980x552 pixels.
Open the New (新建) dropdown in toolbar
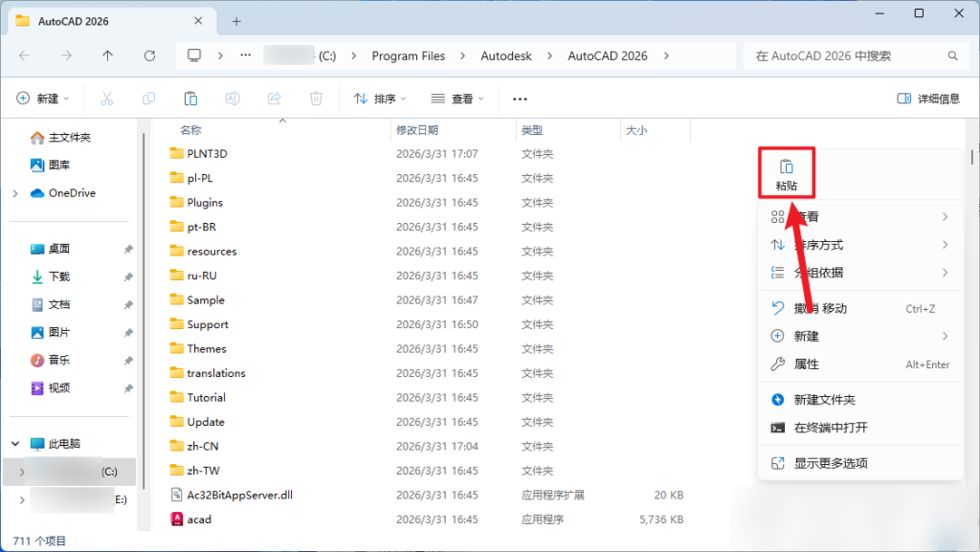[x=42, y=99]
